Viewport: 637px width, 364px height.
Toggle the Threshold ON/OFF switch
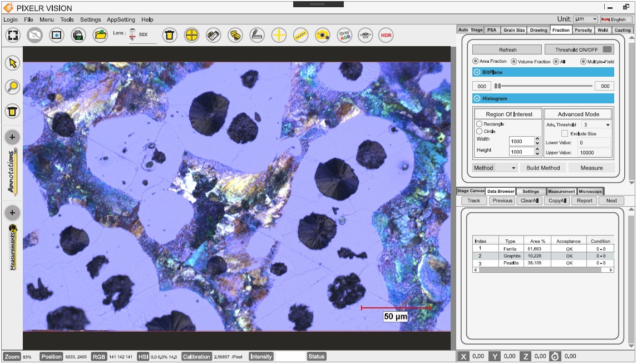coord(606,49)
